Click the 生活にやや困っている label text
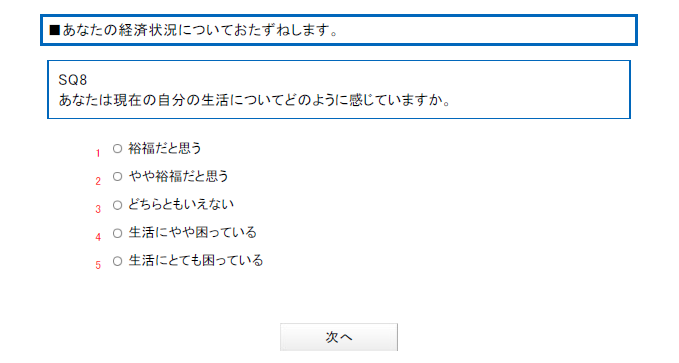This screenshot has width=679, height=363. [193, 233]
